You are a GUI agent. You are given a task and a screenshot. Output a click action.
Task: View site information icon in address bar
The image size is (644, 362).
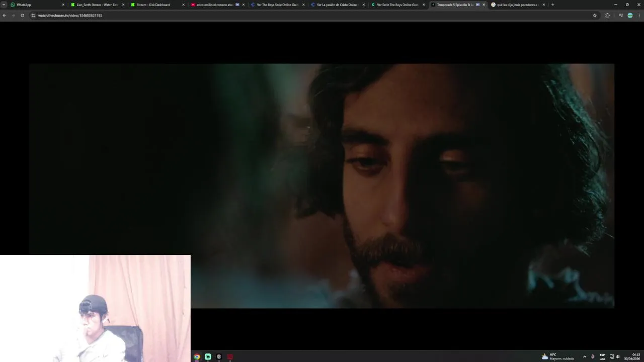point(33,16)
